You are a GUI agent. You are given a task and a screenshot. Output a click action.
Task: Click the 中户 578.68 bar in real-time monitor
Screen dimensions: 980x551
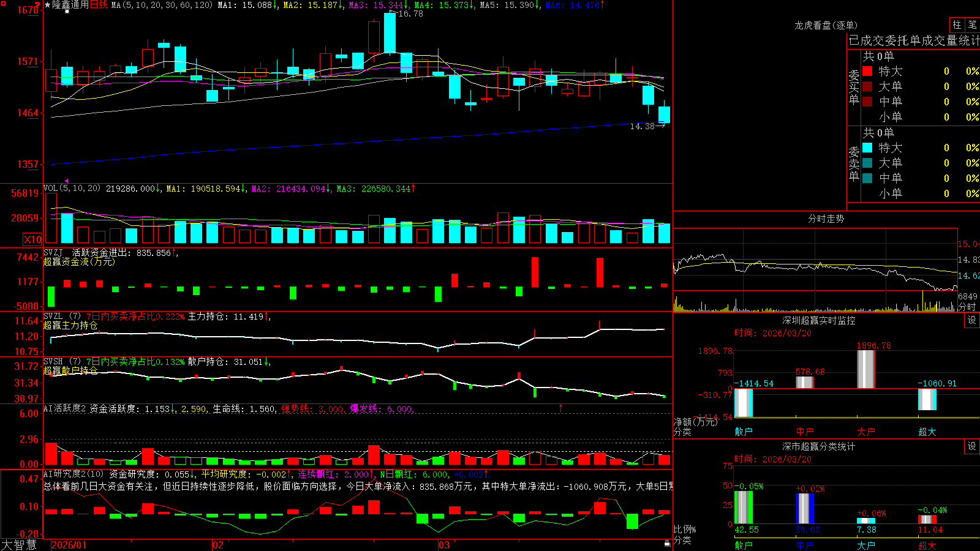coord(804,383)
